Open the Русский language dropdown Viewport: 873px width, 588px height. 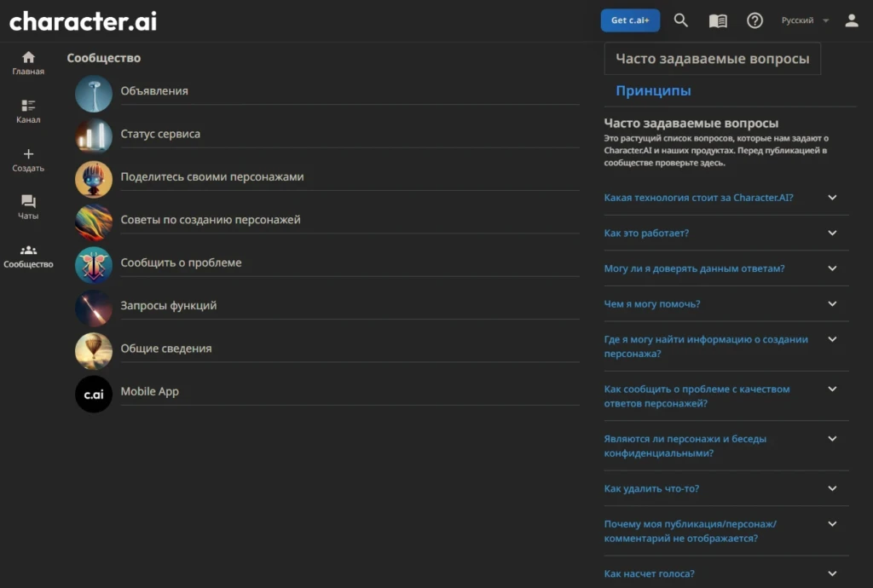coord(805,20)
